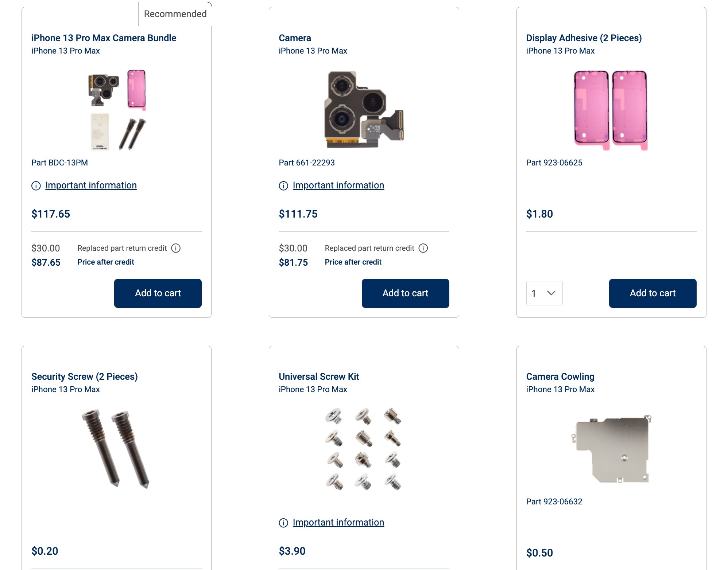Click the Security Screw (2 Pieces) title

[x=84, y=376]
